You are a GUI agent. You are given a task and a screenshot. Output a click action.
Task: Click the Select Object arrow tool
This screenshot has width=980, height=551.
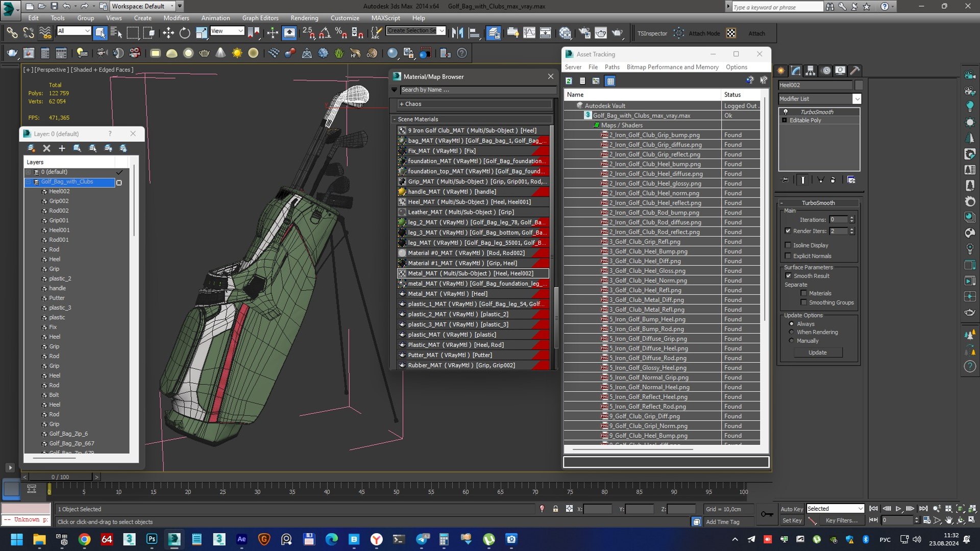100,33
